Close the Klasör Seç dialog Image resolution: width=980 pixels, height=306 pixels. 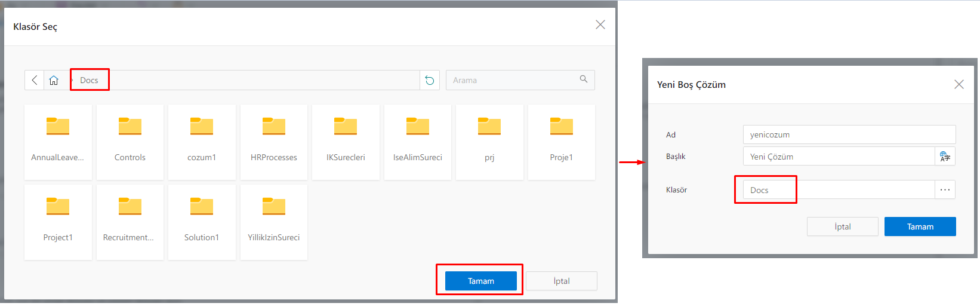click(600, 25)
